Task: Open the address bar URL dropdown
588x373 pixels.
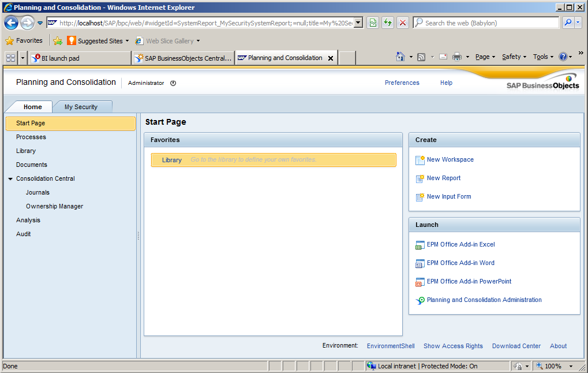Action: pyautogui.click(x=358, y=23)
